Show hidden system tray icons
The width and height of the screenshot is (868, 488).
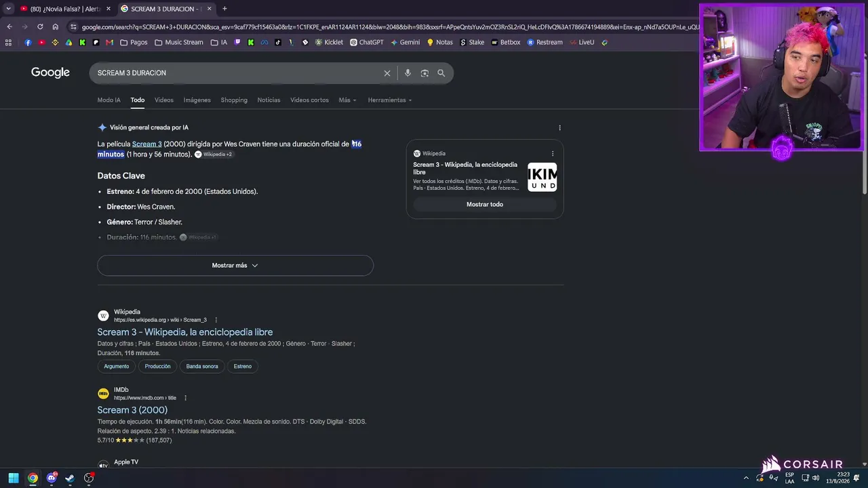click(x=746, y=478)
